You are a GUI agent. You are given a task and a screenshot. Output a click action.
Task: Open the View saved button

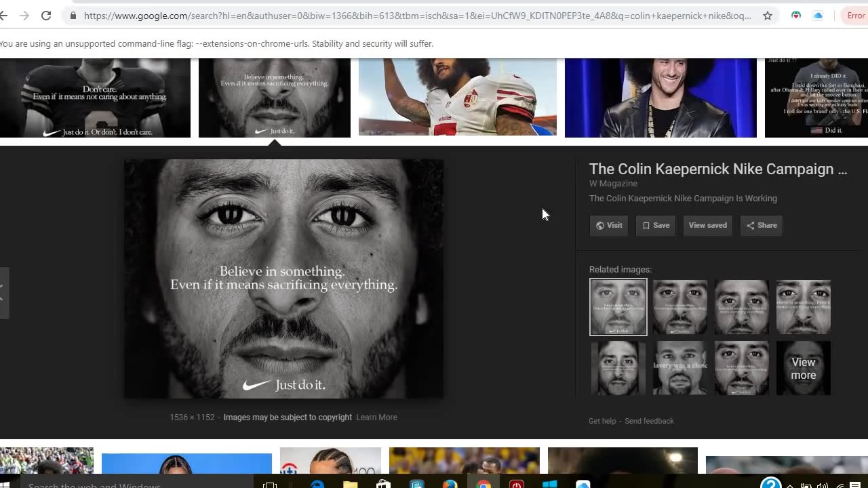(707, 226)
